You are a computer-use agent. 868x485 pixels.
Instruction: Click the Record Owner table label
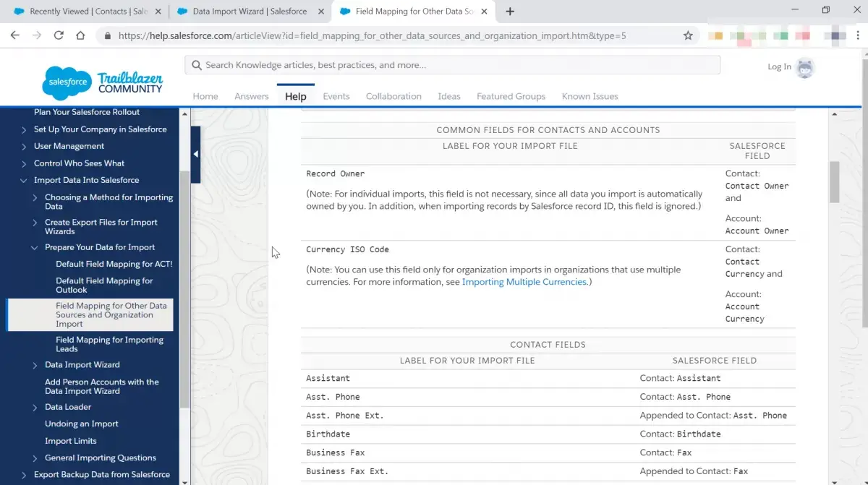pos(335,174)
